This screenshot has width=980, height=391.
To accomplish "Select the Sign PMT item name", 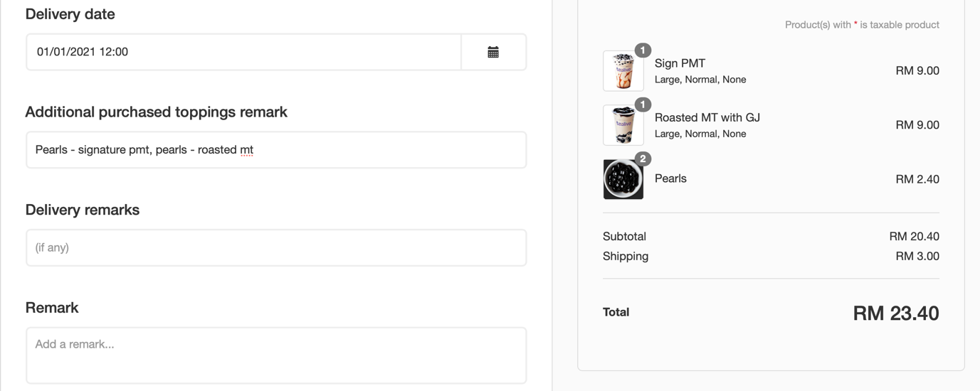I will [680, 63].
